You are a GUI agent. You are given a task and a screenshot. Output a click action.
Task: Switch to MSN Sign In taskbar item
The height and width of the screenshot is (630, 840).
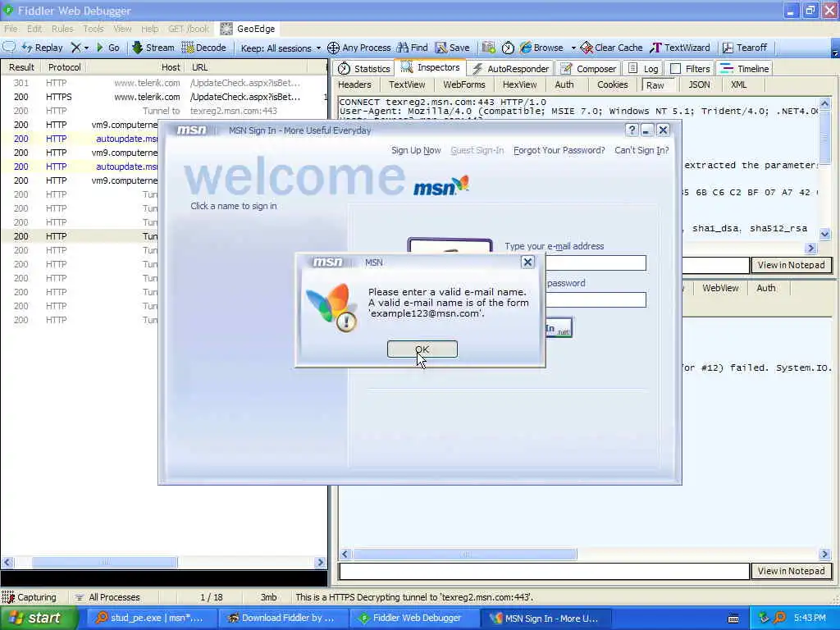pos(545,619)
